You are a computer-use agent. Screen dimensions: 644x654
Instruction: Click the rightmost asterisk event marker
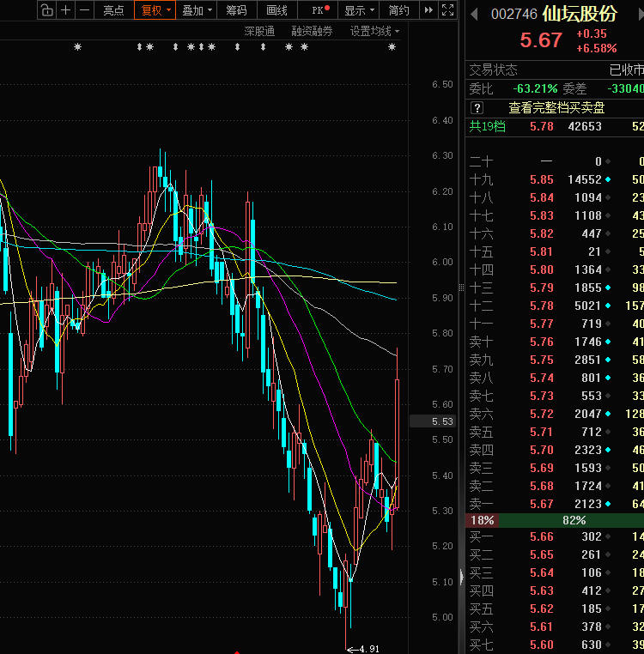392,47
